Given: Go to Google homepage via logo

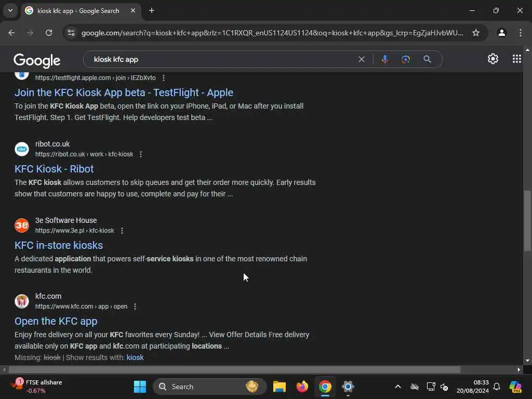Looking at the screenshot, I should tap(37, 60).
